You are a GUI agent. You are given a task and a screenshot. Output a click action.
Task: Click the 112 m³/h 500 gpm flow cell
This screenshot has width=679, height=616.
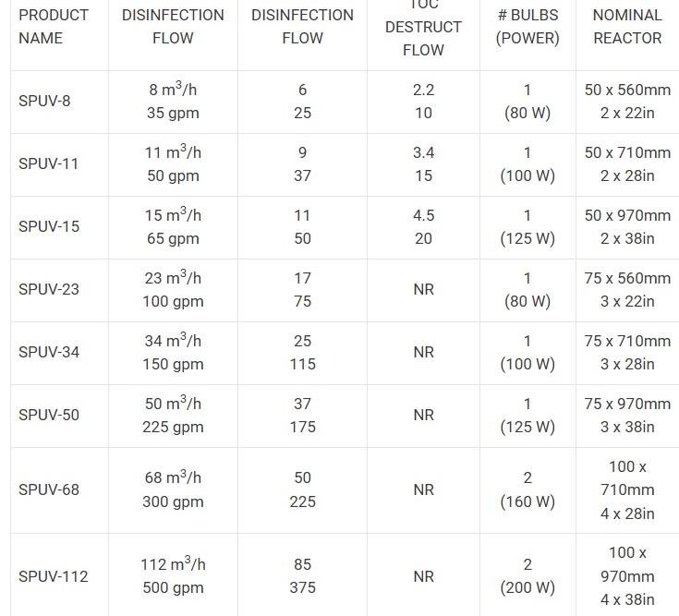[173, 576]
